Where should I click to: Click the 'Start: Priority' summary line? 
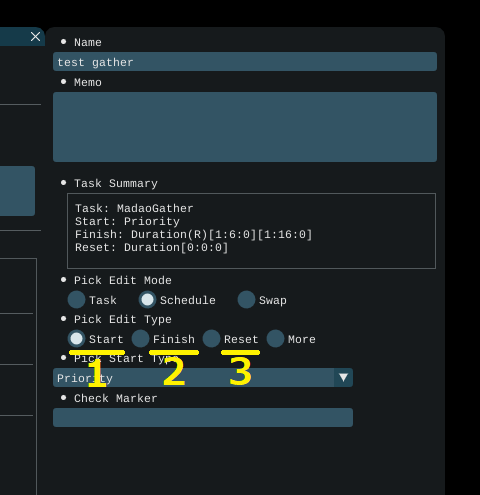tap(127, 221)
